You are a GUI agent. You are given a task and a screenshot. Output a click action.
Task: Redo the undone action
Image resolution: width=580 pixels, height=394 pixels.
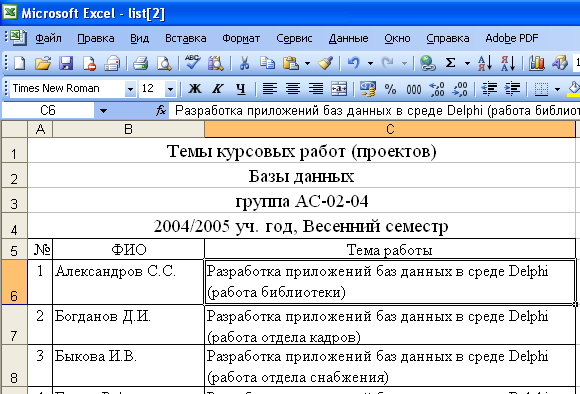coord(387,63)
